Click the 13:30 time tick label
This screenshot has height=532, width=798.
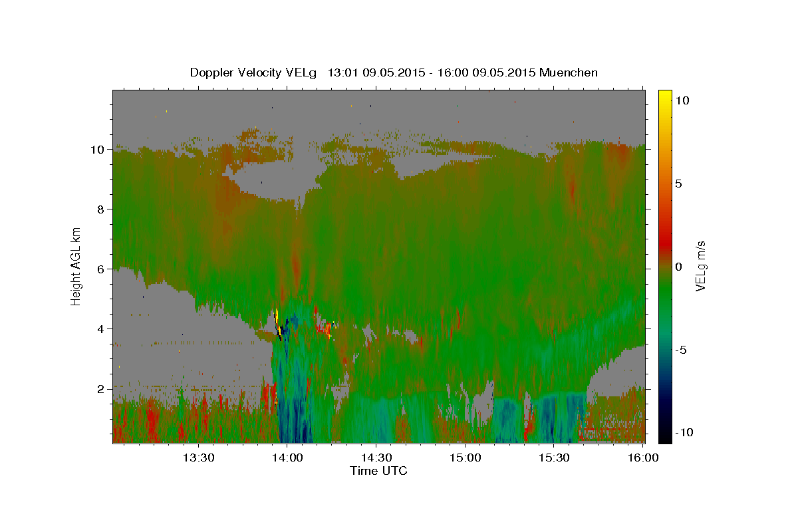pyautogui.click(x=198, y=458)
